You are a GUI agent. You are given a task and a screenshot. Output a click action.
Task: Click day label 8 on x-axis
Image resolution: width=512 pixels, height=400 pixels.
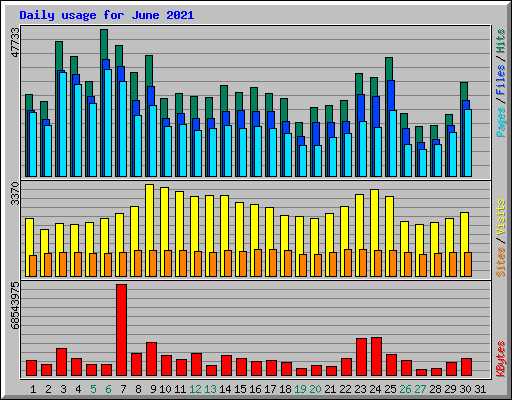tap(138, 389)
